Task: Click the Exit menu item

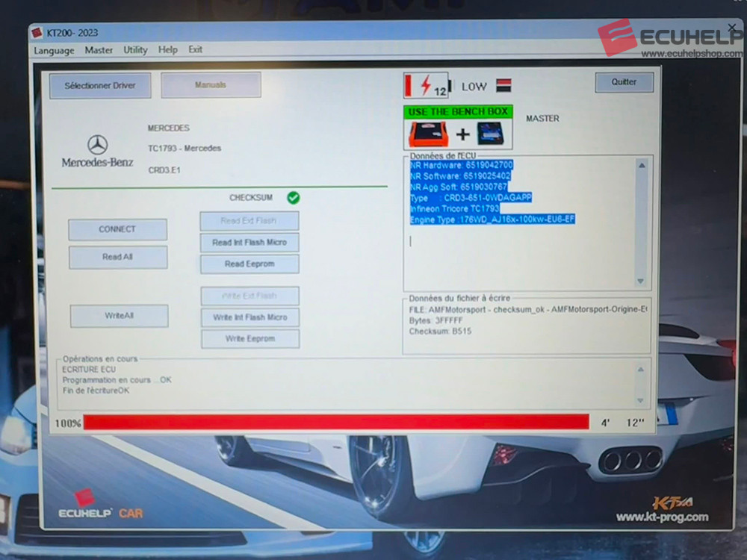Action: [195, 49]
